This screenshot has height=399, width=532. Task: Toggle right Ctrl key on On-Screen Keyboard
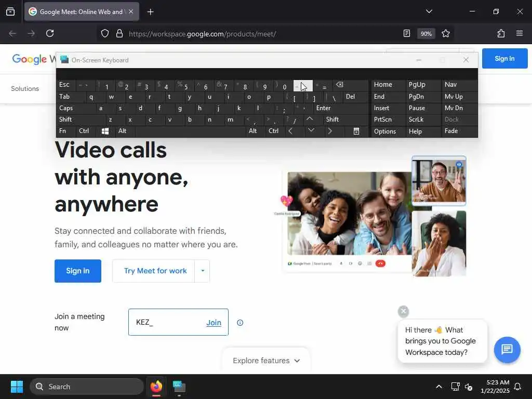click(275, 131)
